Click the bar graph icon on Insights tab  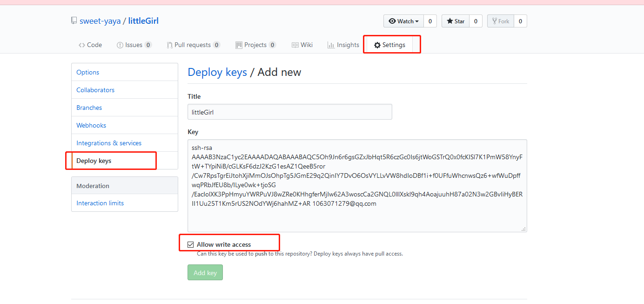(x=331, y=45)
